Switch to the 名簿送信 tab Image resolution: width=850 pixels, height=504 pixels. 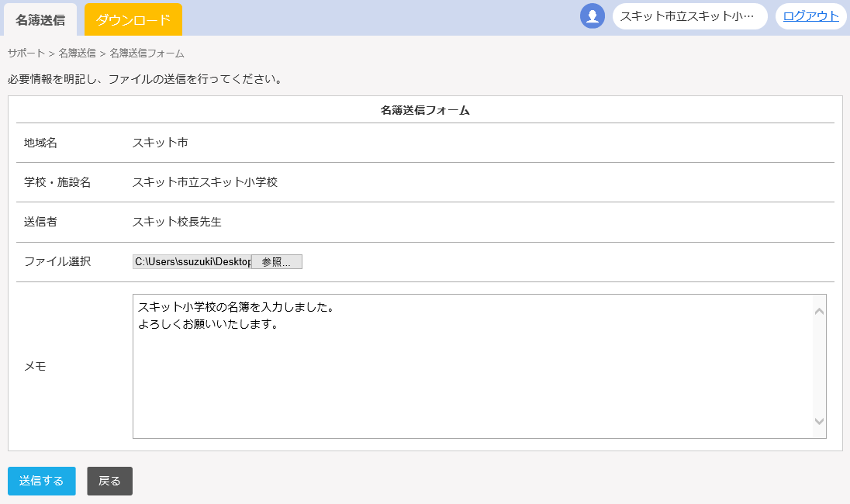[x=40, y=20]
